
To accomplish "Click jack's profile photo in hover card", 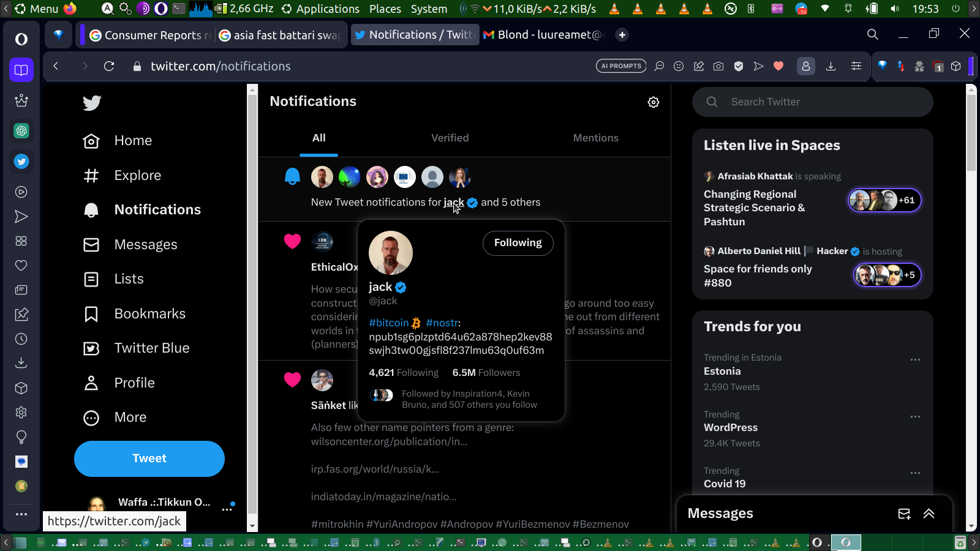I will tap(391, 253).
